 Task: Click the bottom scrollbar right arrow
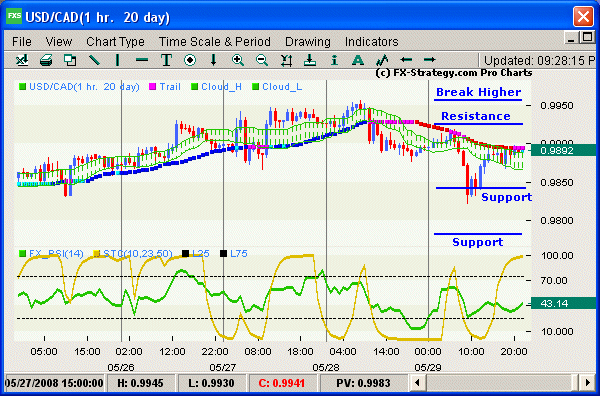587,382
